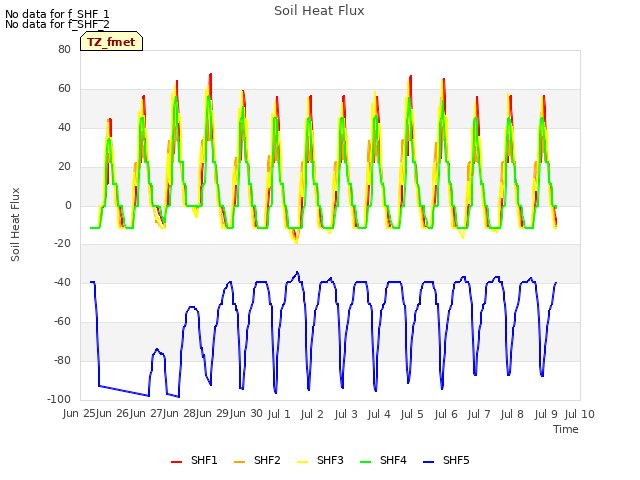Select the SHF1 legend entry
Screen dimensions: 640x480
(x=194, y=460)
